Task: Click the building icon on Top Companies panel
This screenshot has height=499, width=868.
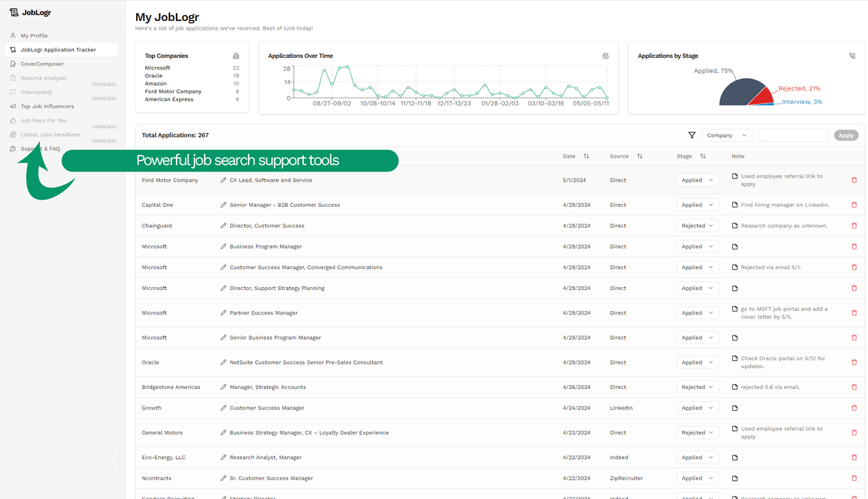Action: click(237, 56)
